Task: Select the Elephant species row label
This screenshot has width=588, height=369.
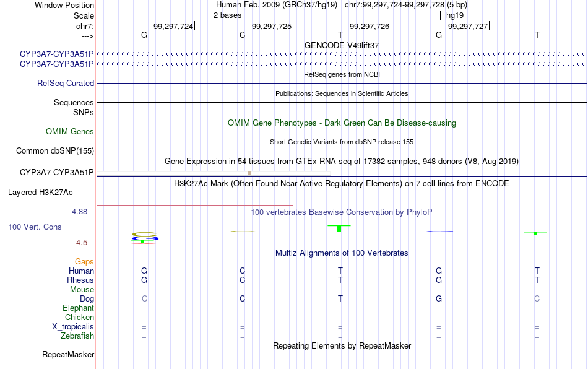Action: [78, 308]
